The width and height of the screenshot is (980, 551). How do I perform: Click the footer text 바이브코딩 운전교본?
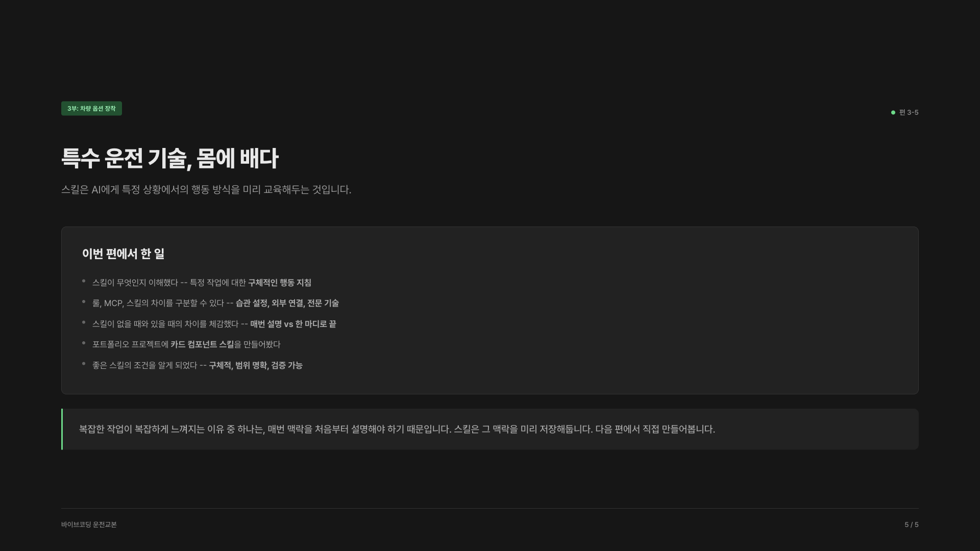tap(89, 524)
